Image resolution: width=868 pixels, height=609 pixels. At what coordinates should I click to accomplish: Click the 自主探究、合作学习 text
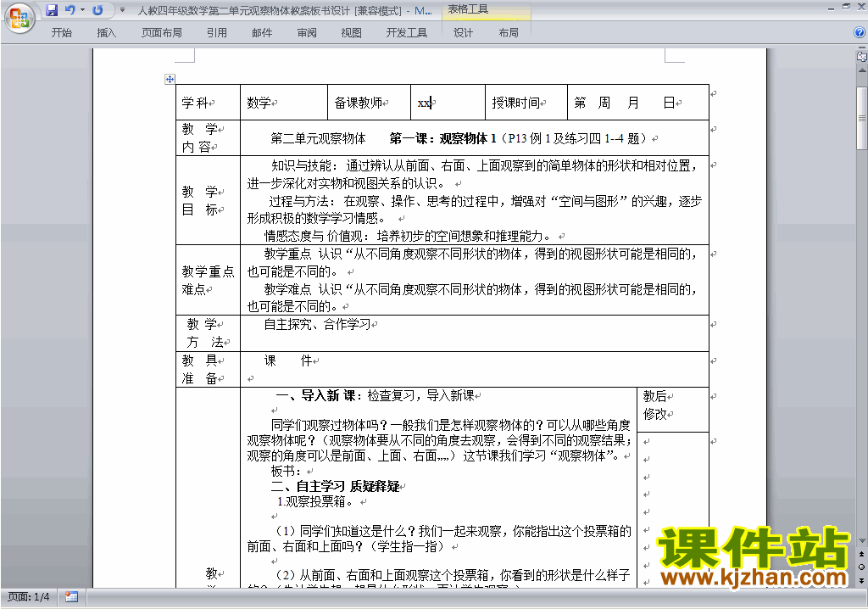(317, 324)
